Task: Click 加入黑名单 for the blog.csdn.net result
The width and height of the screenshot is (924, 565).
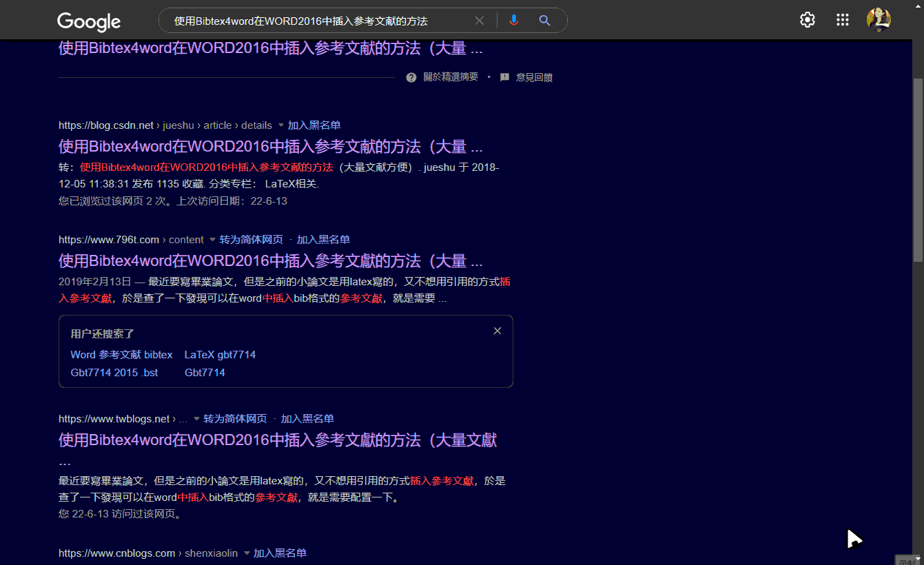Action: [x=314, y=125]
